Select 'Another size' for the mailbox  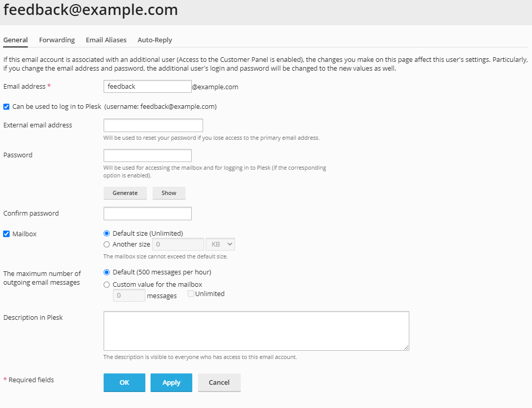pos(107,244)
